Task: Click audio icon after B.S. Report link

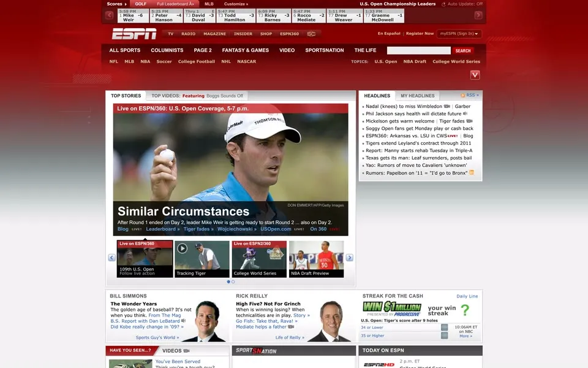Action: click(x=183, y=321)
